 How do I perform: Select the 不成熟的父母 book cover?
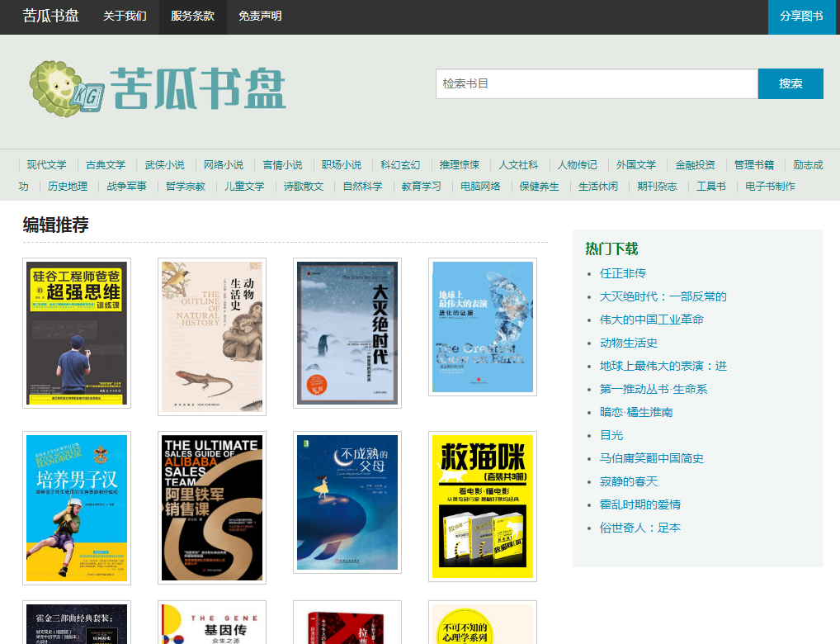(347, 502)
